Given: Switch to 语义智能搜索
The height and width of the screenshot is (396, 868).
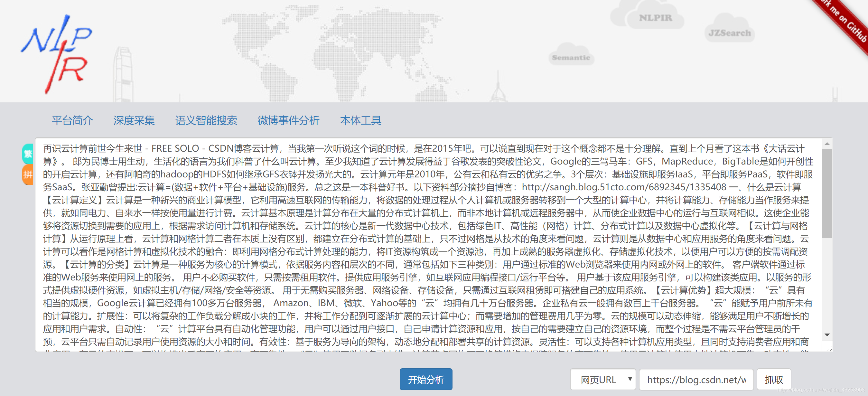Looking at the screenshot, I should click(207, 121).
